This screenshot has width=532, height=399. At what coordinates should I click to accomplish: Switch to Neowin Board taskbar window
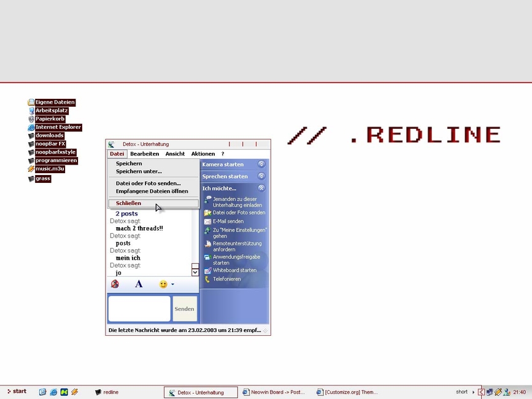pos(274,392)
